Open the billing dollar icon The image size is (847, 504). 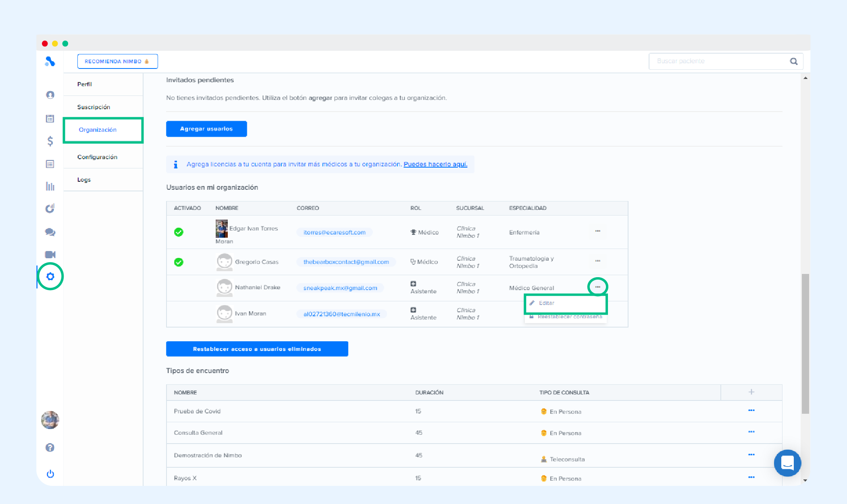coord(50,141)
